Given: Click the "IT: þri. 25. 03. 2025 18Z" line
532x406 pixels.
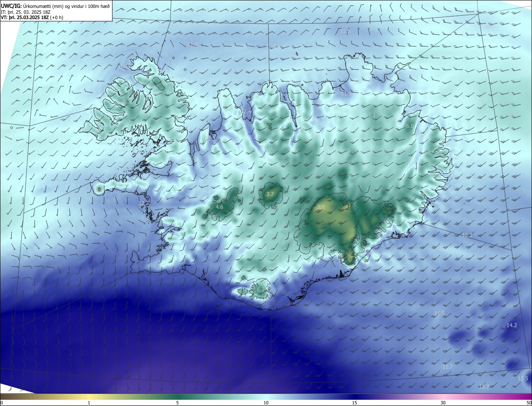Looking at the screenshot, I should tap(26, 12).
